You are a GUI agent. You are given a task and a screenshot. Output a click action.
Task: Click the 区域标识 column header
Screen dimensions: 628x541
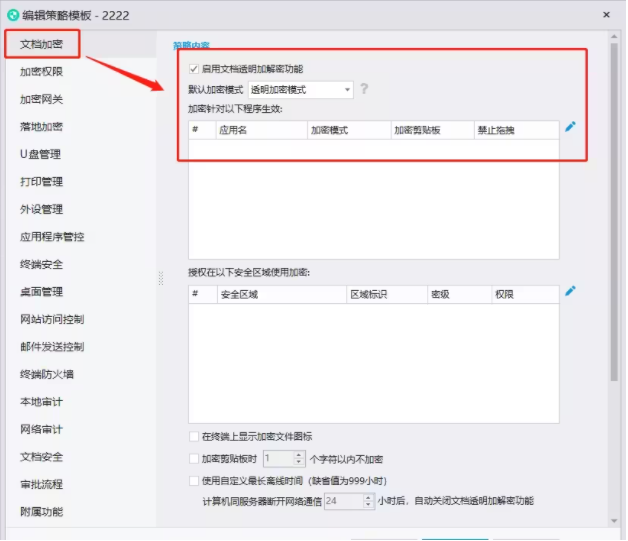coord(387,295)
